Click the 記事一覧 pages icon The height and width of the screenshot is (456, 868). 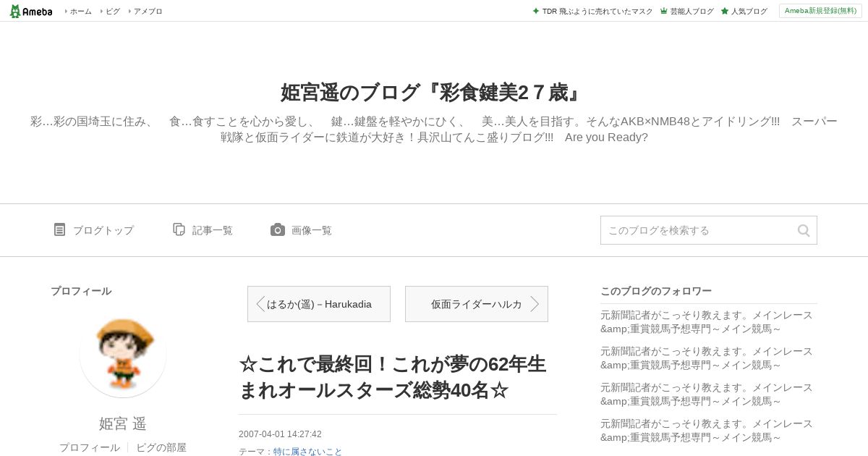[x=179, y=229]
